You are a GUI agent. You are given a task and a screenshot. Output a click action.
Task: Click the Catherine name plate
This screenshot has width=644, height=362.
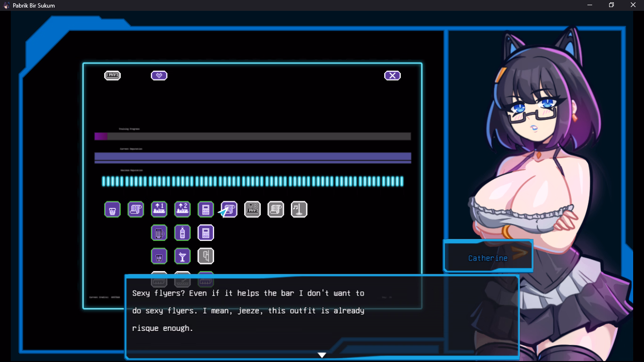487,258
